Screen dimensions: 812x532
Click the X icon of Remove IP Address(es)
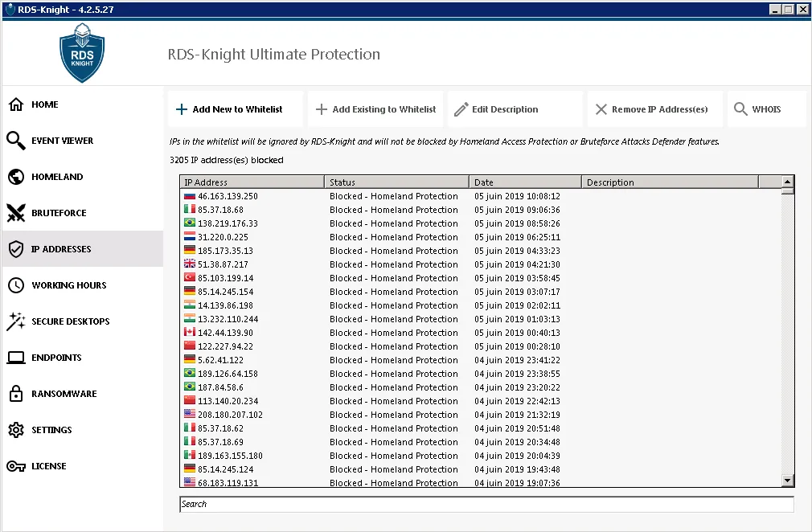(x=601, y=109)
